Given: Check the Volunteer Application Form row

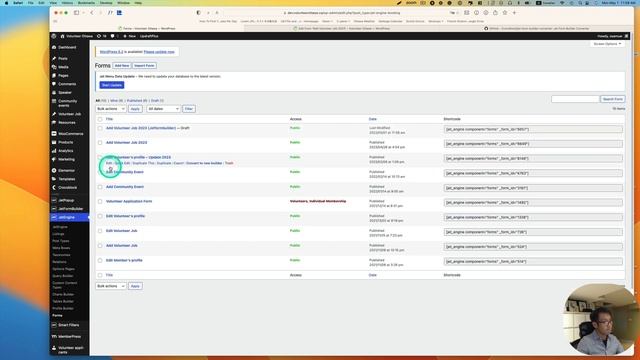Looking at the screenshot, I should (100, 202).
